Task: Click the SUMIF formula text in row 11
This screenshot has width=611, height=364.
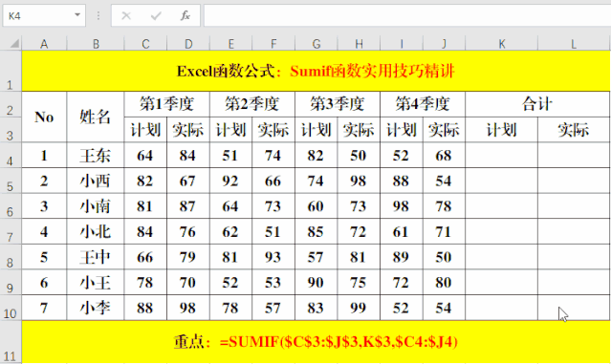Action: pyautogui.click(x=338, y=342)
